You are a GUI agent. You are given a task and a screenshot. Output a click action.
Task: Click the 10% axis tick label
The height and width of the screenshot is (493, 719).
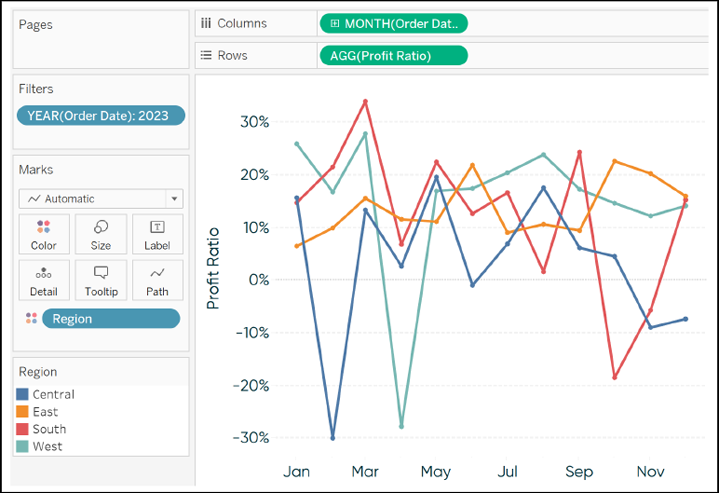[x=254, y=227]
